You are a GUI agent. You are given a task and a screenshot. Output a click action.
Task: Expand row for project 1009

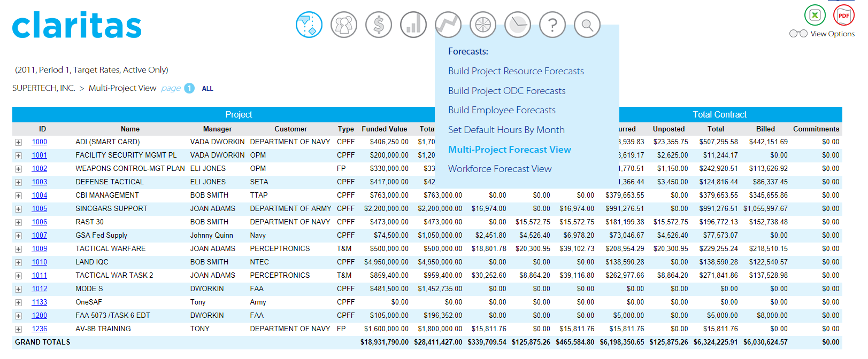click(x=18, y=249)
